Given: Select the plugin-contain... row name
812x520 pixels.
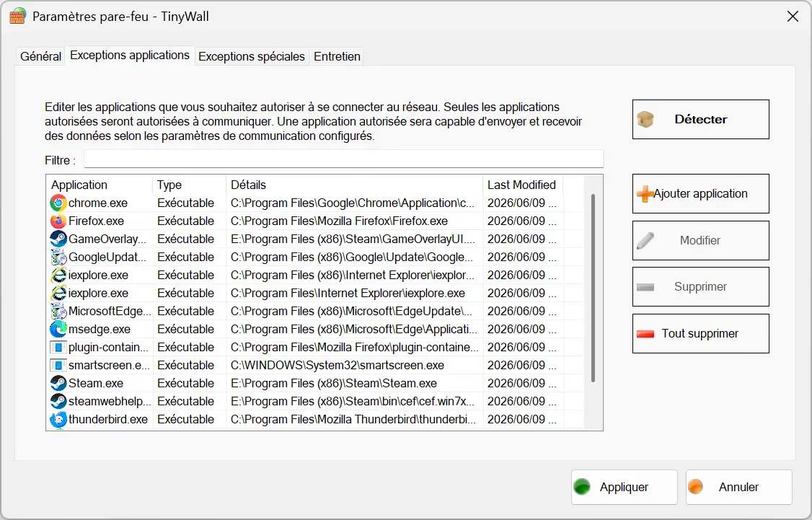Looking at the screenshot, I should click(x=108, y=348).
